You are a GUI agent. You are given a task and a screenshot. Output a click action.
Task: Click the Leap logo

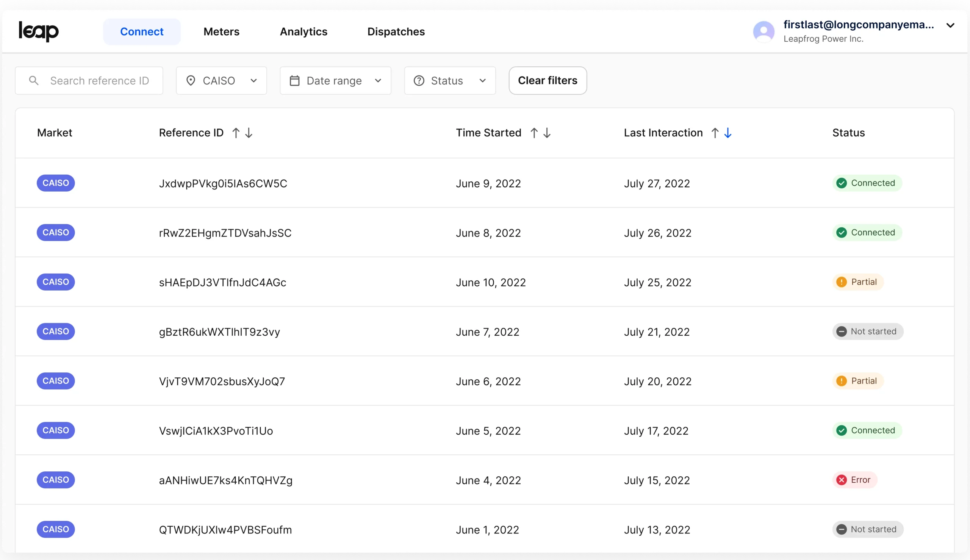coord(39,31)
